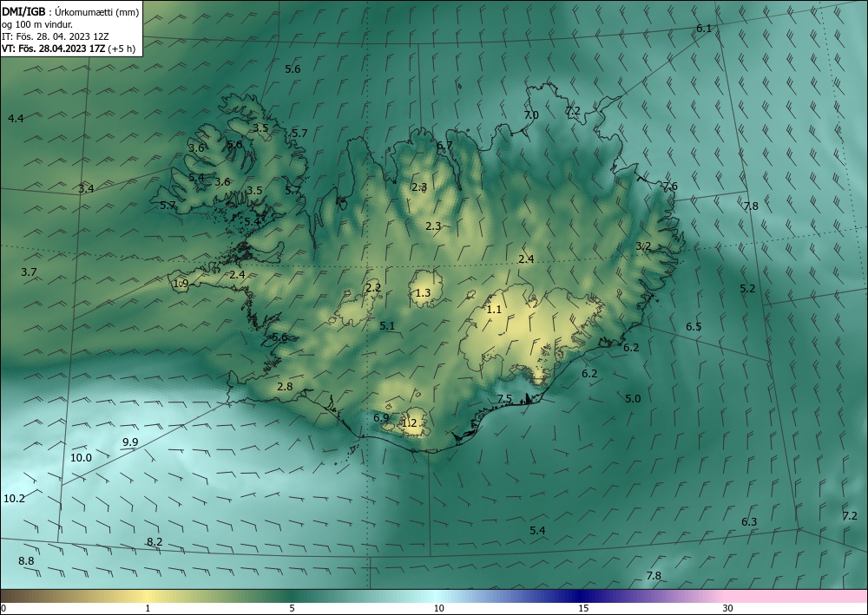
Task: Click the map value 10.0
Action: pyautogui.click(x=82, y=458)
